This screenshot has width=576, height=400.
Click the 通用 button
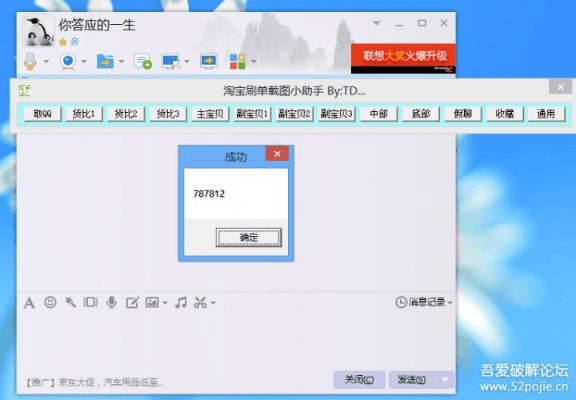546,114
